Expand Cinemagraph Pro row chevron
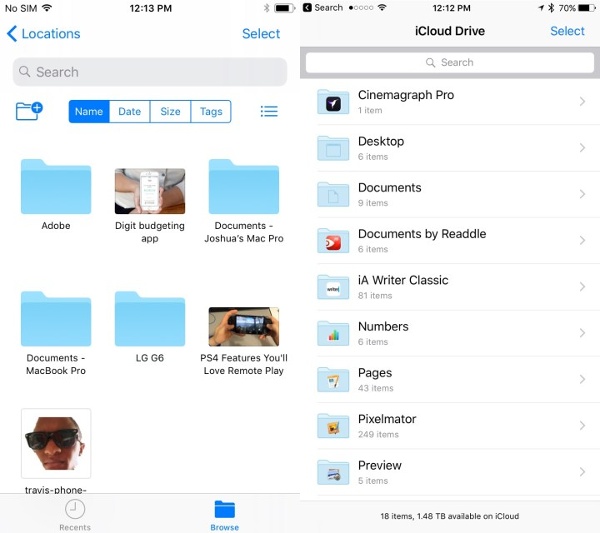The image size is (600, 533). pos(582,101)
